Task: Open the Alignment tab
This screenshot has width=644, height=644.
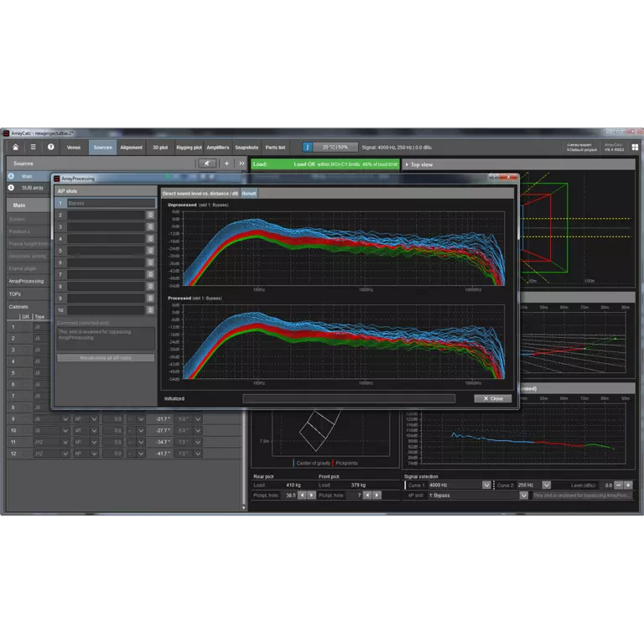Action: pyautogui.click(x=132, y=148)
